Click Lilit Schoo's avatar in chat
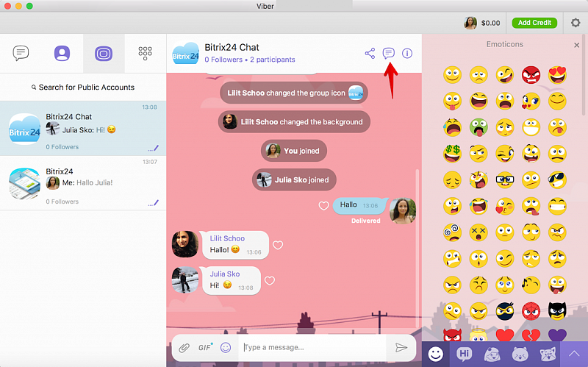This screenshot has height=367, width=588. click(x=185, y=244)
